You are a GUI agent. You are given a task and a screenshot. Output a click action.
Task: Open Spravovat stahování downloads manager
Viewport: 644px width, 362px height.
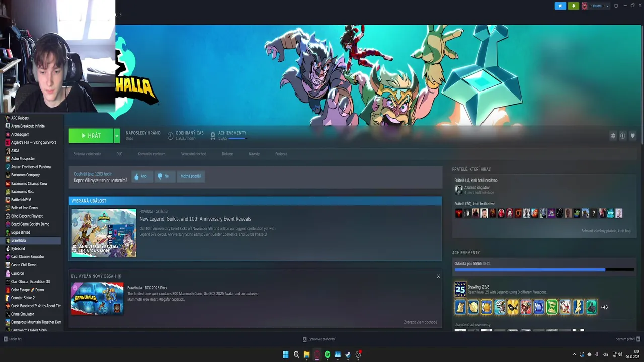319,339
